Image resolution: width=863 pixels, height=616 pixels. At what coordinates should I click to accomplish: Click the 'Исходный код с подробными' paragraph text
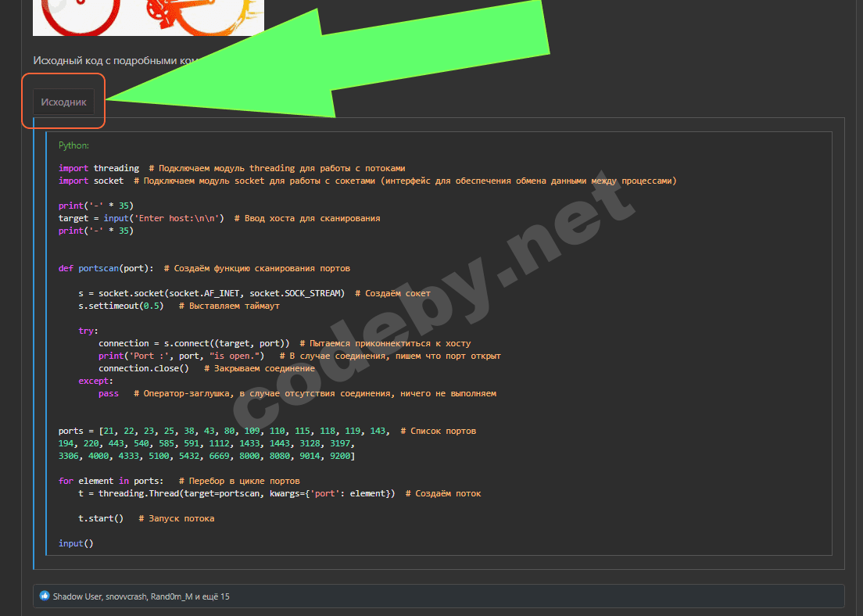[x=116, y=60]
